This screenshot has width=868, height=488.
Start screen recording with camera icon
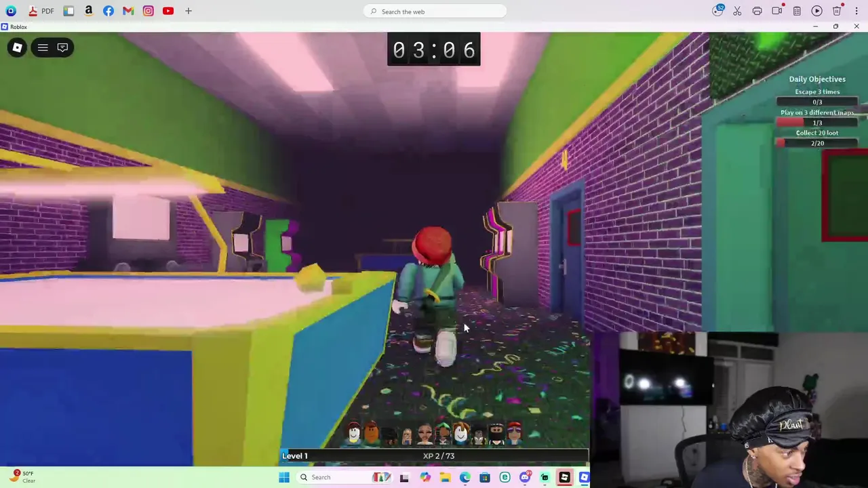point(777,11)
